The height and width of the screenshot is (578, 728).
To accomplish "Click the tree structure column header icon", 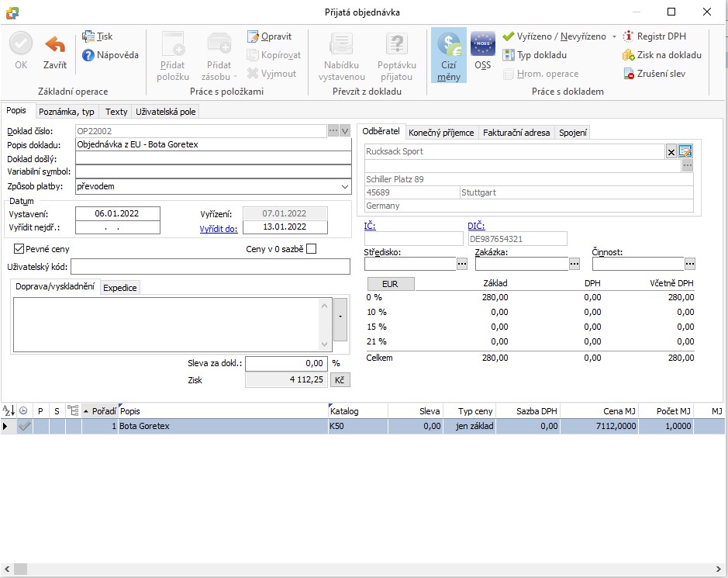I will click(x=73, y=410).
